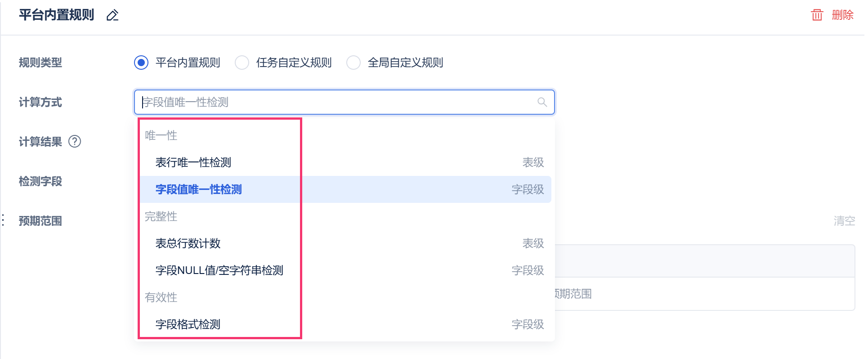
Task: Click the edit pencil icon beside 平台内置规则
Action: pos(112,15)
